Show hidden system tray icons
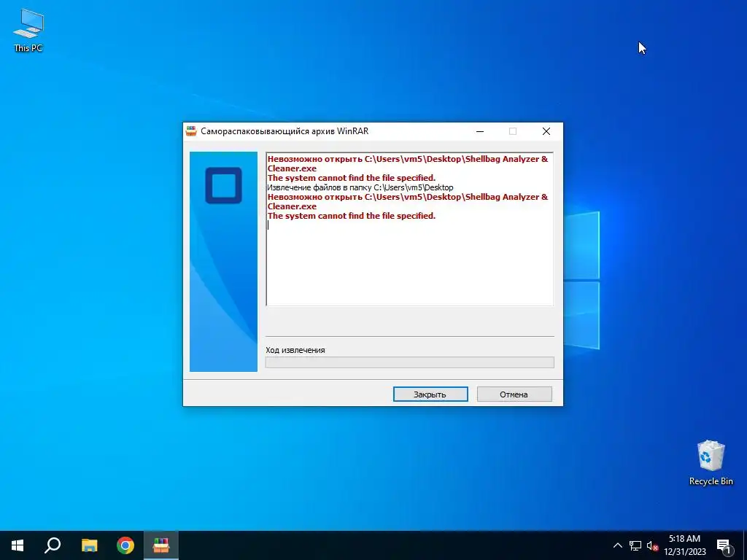747x560 pixels. (617, 545)
